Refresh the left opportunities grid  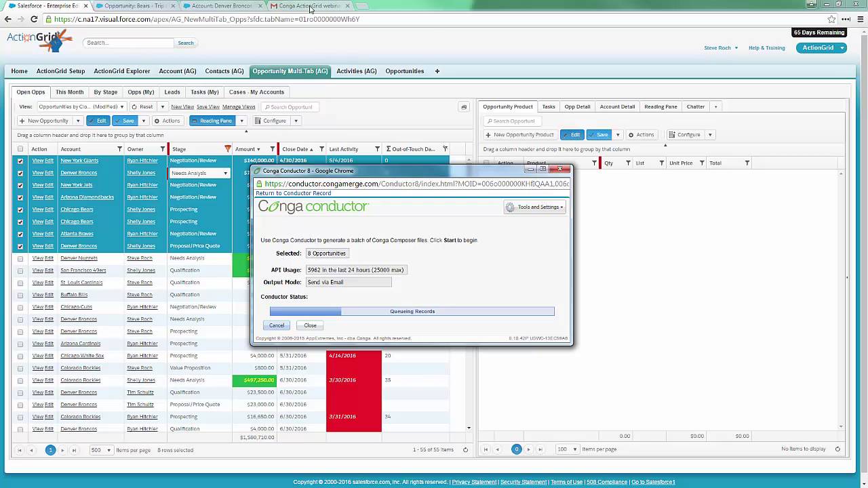coord(465,450)
